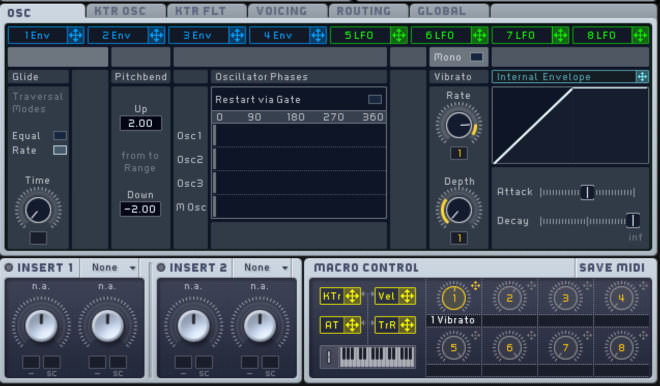Click the 4 Env modulation drag-handle icon
The image size is (660, 386).
pos(318,35)
